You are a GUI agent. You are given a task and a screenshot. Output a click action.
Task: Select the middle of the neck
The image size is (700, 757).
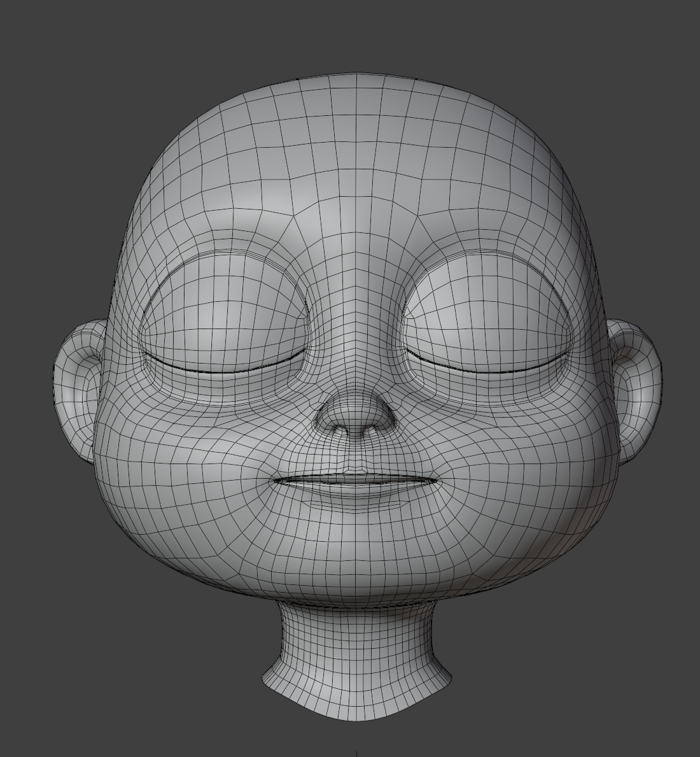point(356,637)
